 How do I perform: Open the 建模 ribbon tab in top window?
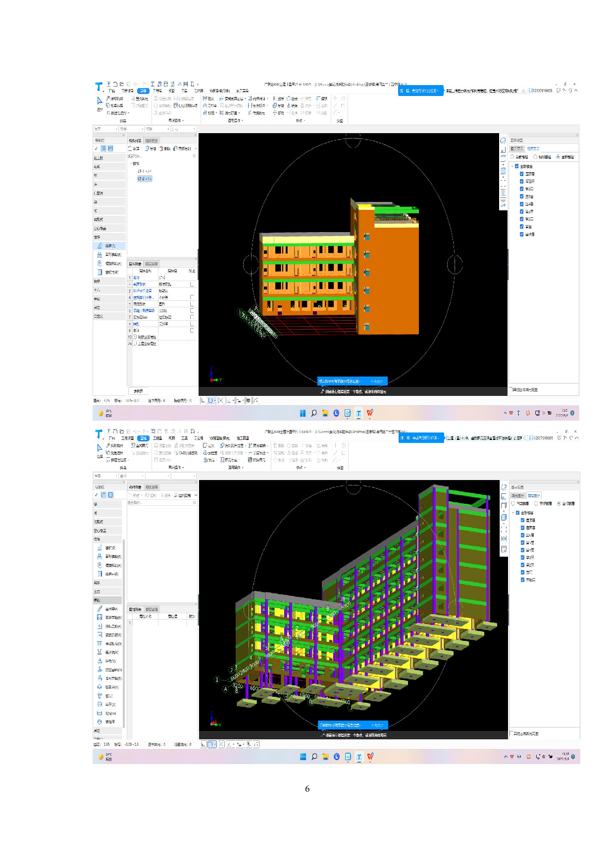143,91
